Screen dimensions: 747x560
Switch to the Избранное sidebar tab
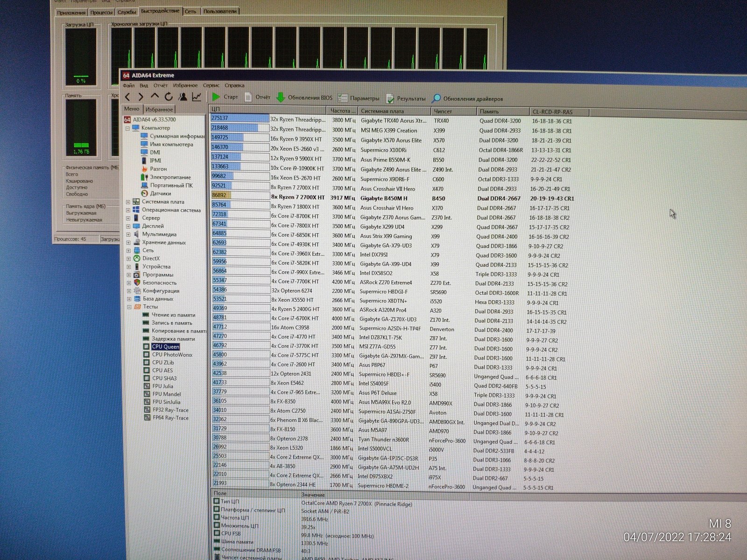(x=159, y=110)
